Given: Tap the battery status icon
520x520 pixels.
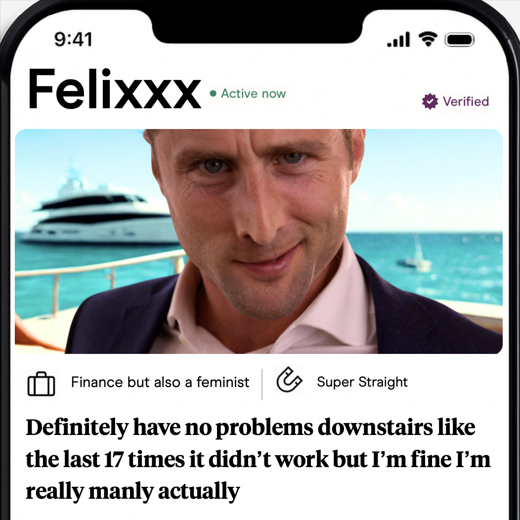Looking at the screenshot, I should tap(460, 40).
